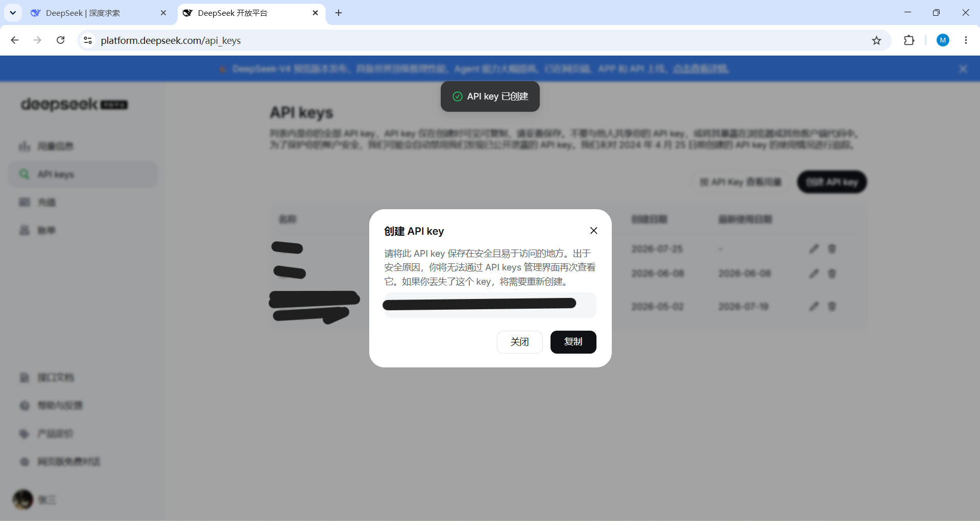Expand the tab search dropdown

point(13,13)
